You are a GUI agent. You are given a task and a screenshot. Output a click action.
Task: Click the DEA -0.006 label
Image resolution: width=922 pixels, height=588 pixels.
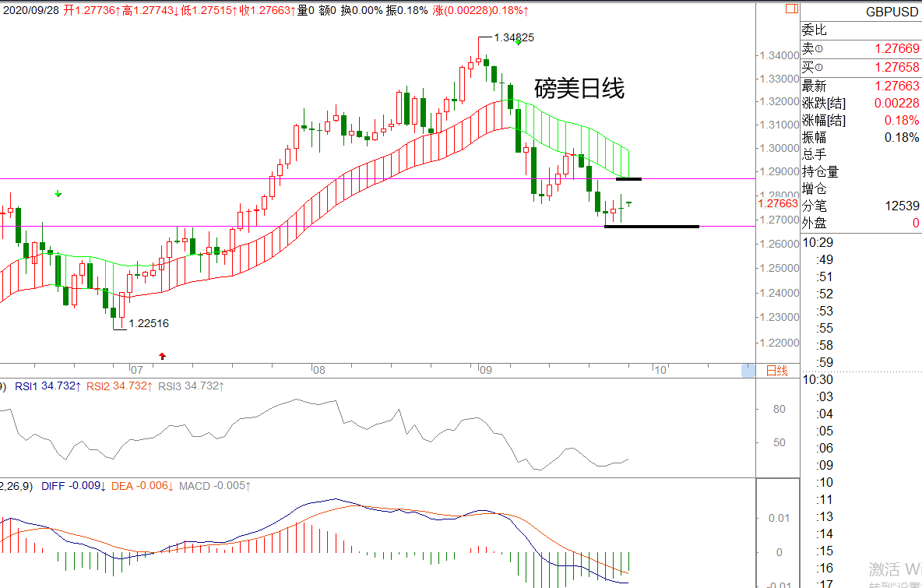[x=143, y=486]
